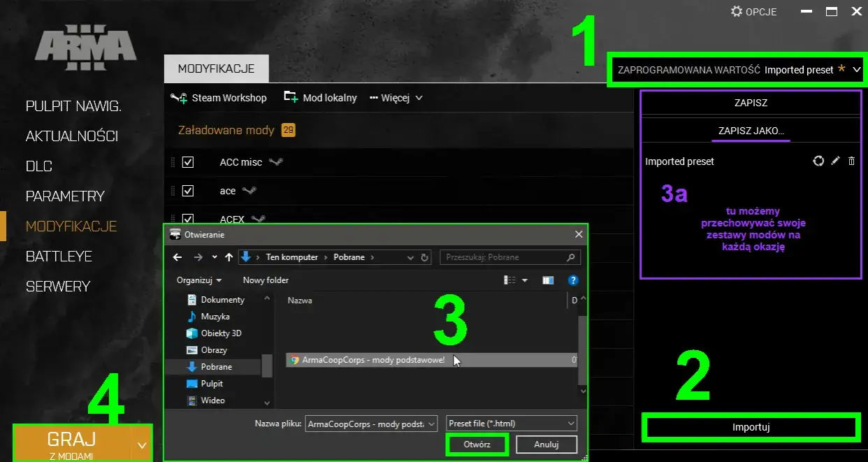Click the trash icon to delete Imported preset
Image resolution: width=868 pixels, height=462 pixels.
click(x=851, y=161)
